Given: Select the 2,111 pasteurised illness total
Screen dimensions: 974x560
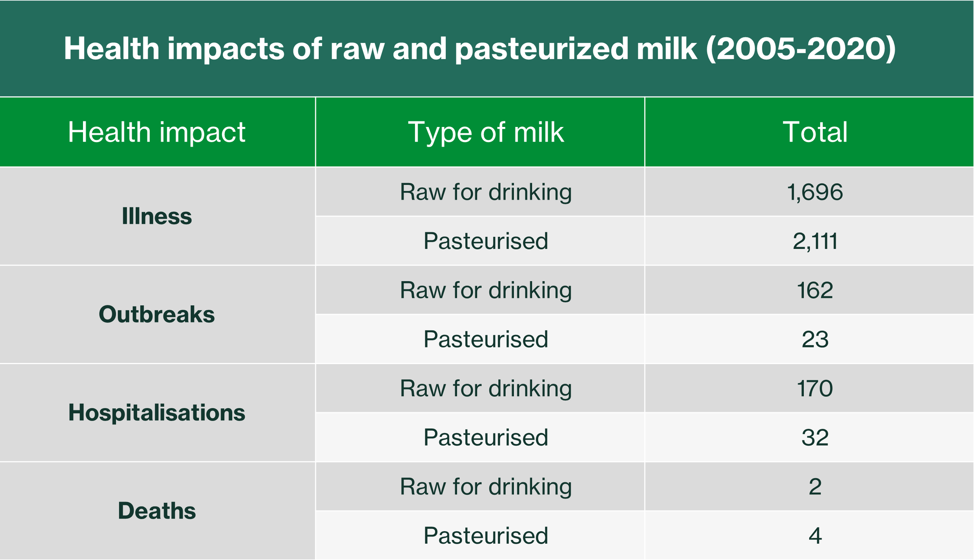Looking at the screenshot, I should pos(810,241).
